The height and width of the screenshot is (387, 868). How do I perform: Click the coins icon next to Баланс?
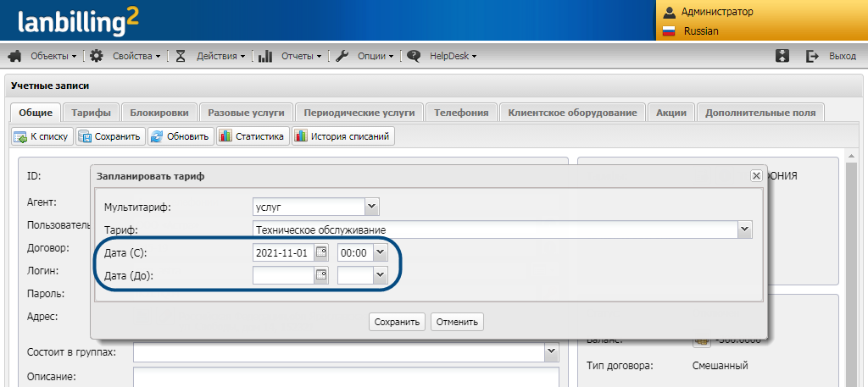(701, 340)
